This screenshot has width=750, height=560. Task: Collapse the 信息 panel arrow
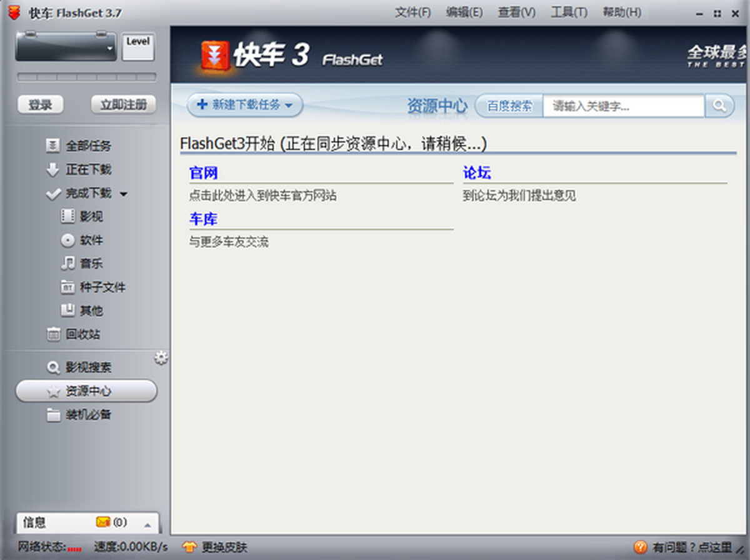click(x=147, y=523)
